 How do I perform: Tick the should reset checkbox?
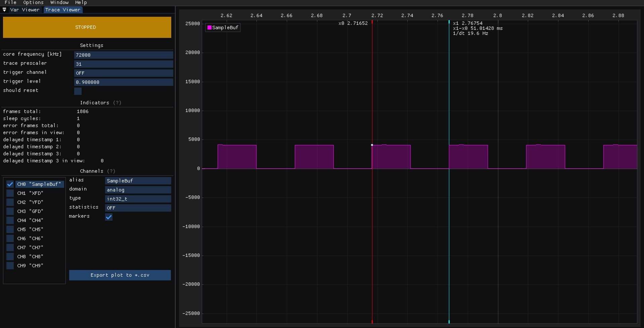pyautogui.click(x=78, y=91)
